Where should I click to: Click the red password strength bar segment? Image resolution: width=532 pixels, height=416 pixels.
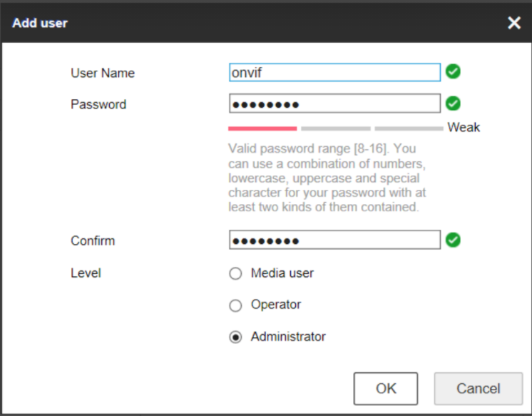(262, 128)
